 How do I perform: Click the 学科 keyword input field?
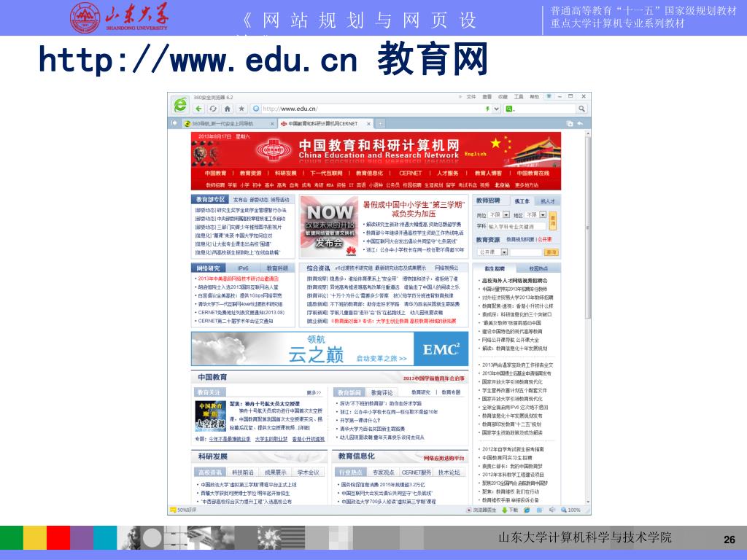point(517,227)
